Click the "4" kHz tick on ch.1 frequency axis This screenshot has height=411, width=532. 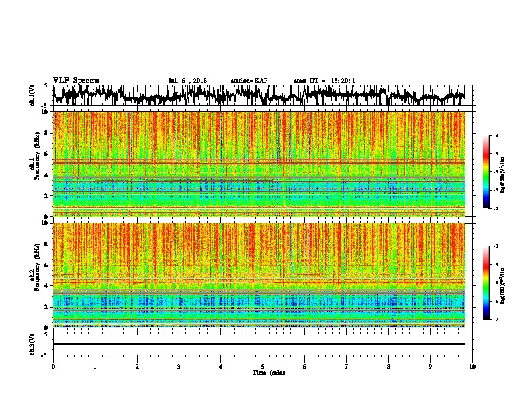tap(46, 175)
